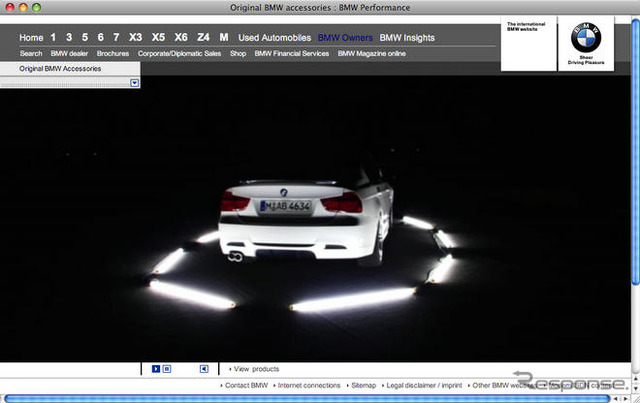Select the 3 Series nav item
This screenshot has height=403, width=640.
(69, 37)
